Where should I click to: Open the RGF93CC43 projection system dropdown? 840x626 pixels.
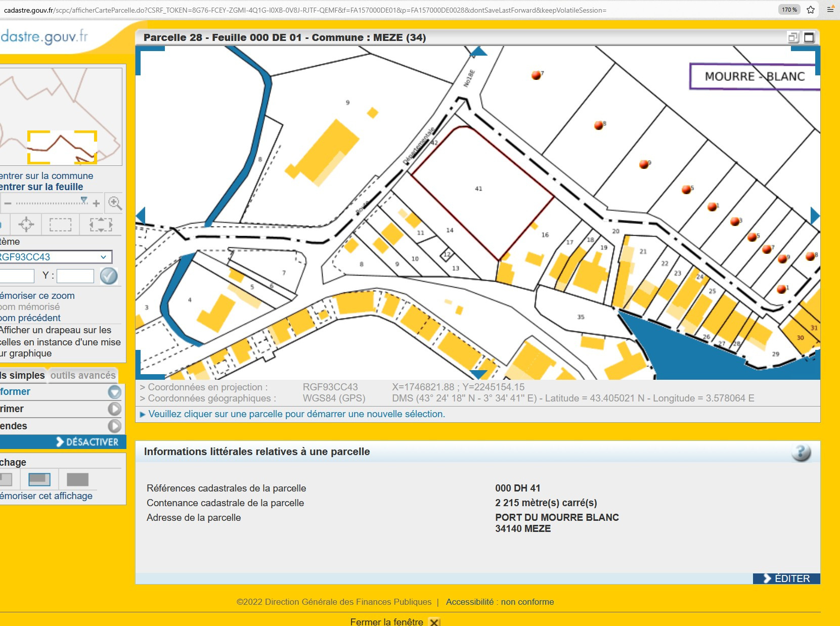(x=55, y=257)
